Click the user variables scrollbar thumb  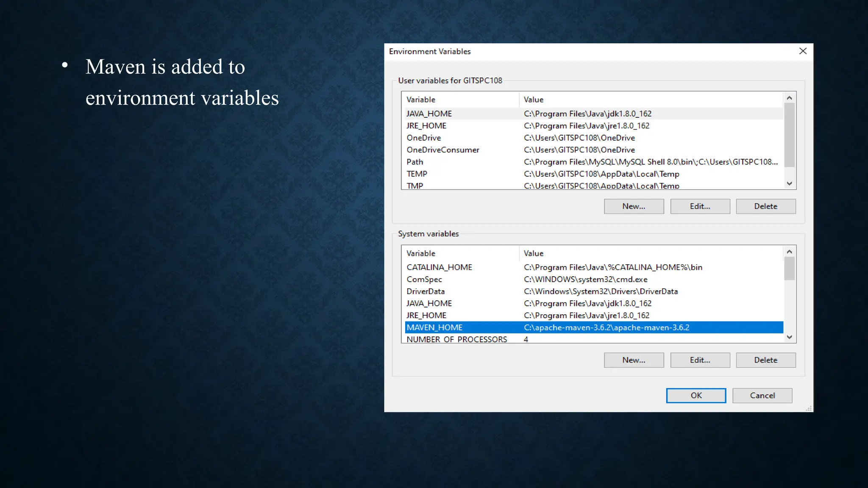pos(789,135)
